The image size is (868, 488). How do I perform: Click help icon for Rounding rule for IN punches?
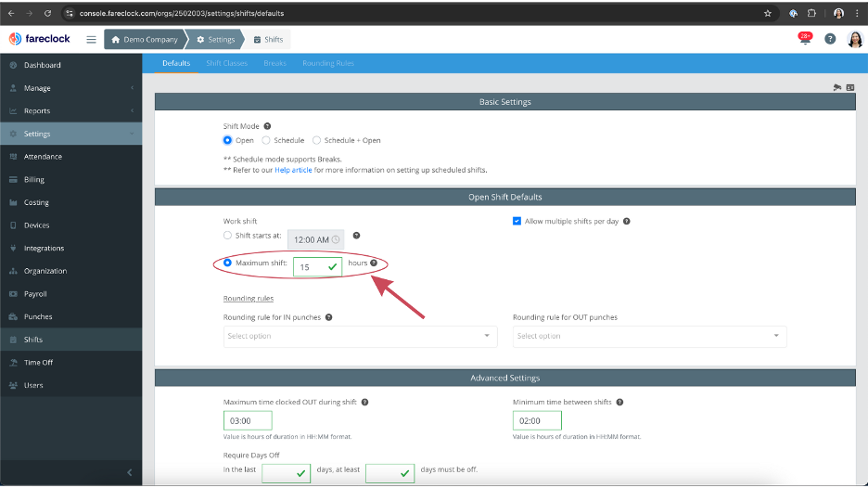click(x=329, y=317)
